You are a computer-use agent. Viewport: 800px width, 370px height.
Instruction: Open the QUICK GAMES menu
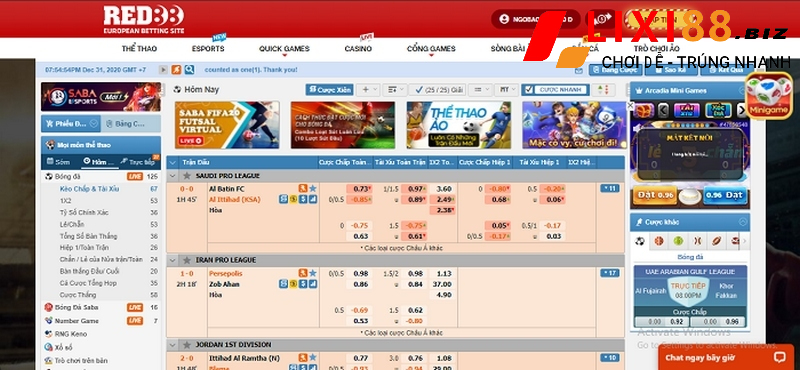[x=284, y=49]
